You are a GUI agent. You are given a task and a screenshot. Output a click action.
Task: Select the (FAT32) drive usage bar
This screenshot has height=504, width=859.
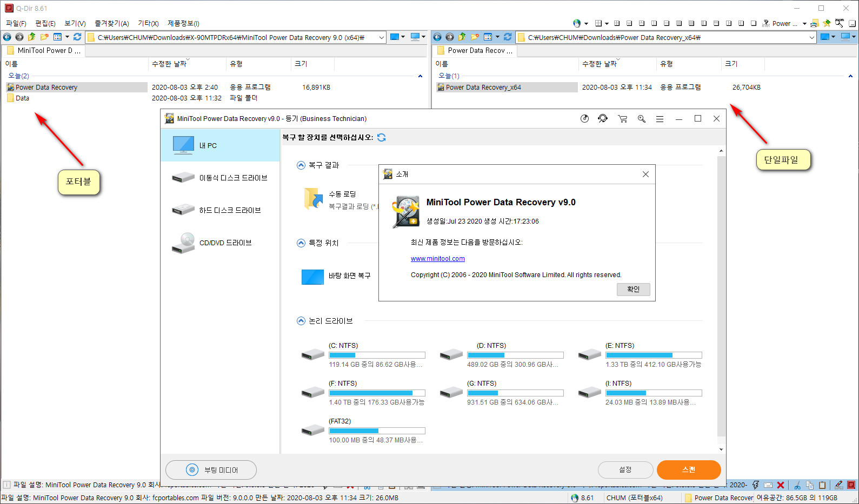pyautogui.click(x=377, y=431)
